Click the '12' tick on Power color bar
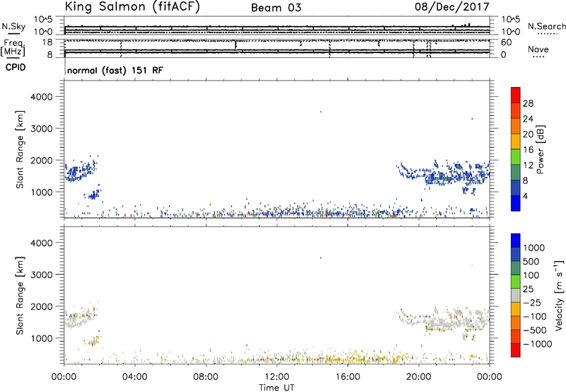566x392 pixels. [528, 166]
